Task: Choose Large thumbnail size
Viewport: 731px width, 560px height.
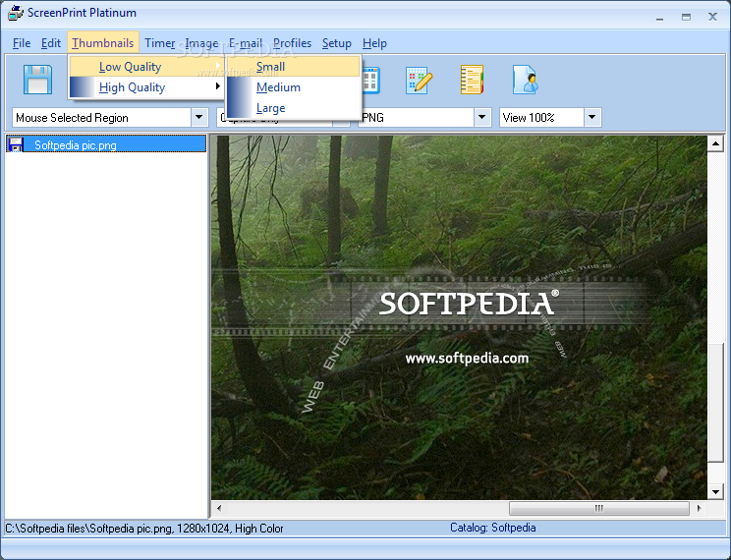Action: (x=293, y=108)
